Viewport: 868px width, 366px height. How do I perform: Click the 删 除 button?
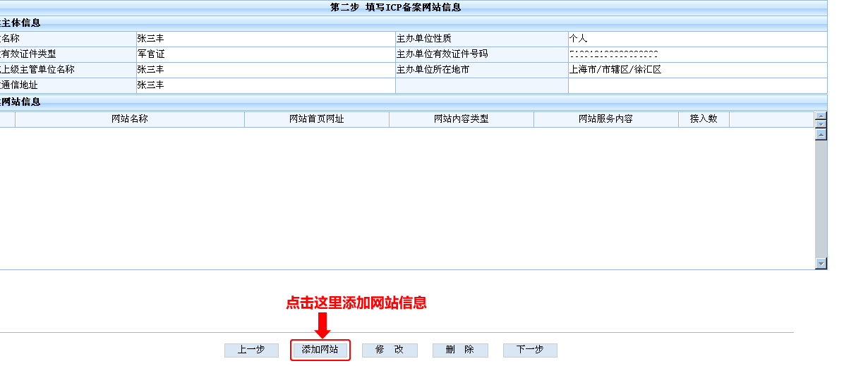[x=459, y=350]
